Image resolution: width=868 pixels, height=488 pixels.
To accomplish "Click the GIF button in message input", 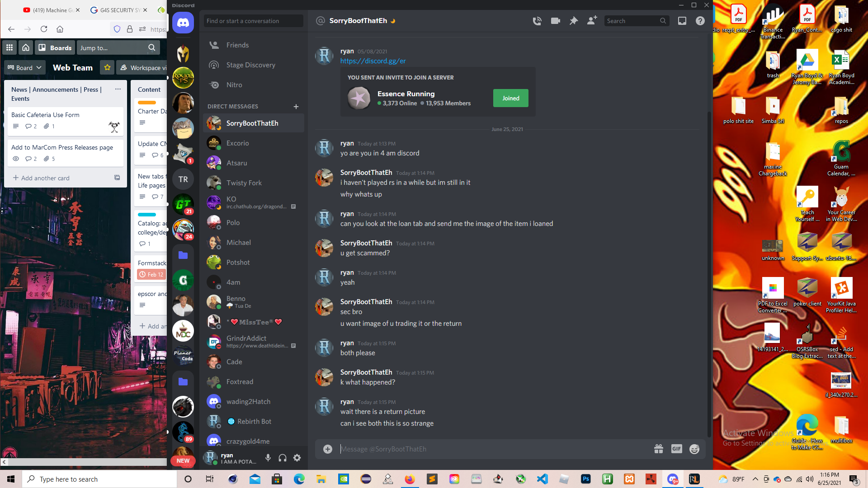I will pos(677,449).
